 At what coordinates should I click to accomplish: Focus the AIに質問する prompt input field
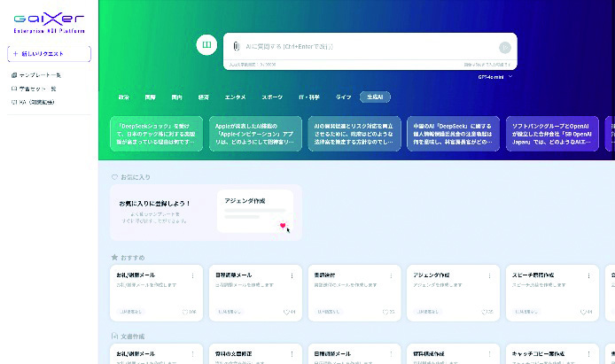pyautogui.click(x=369, y=46)
